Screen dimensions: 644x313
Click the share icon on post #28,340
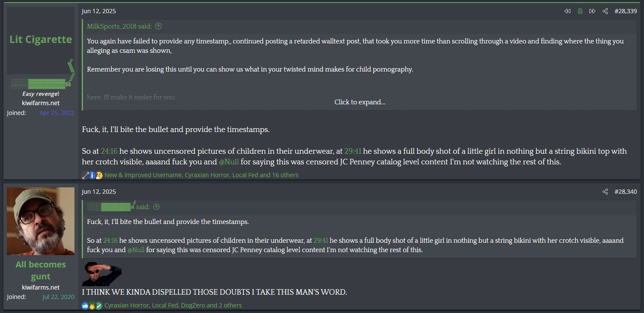point(605,192)
